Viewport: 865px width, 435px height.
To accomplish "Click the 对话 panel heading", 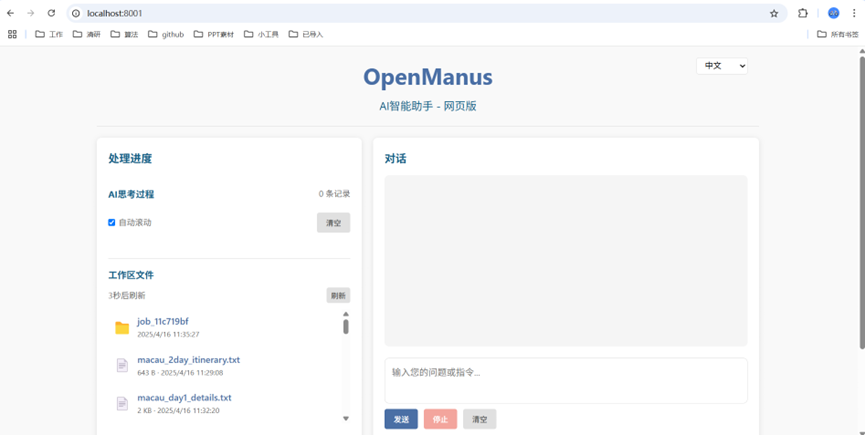I will (x=396, y=159).
